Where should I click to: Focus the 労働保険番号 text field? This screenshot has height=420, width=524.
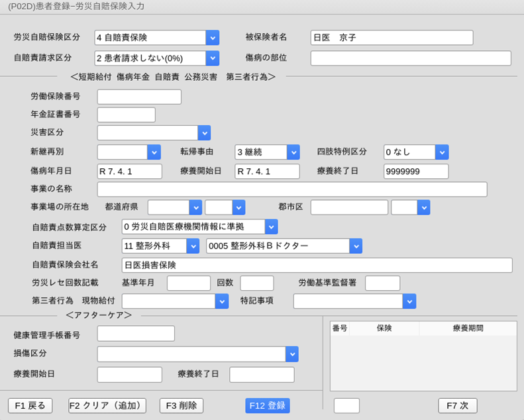(139, 97)
